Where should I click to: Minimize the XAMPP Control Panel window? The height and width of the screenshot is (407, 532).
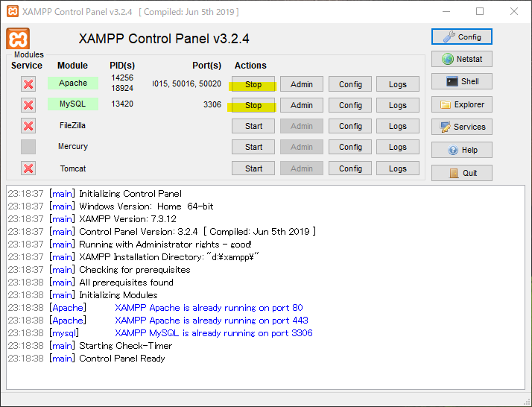pos(446,11)
